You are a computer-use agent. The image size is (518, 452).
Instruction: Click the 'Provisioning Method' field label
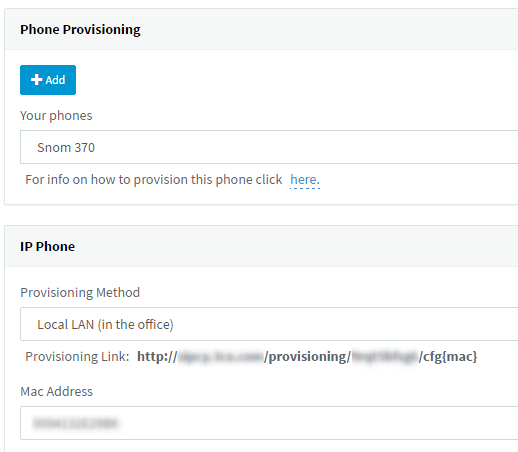[80, 292]
